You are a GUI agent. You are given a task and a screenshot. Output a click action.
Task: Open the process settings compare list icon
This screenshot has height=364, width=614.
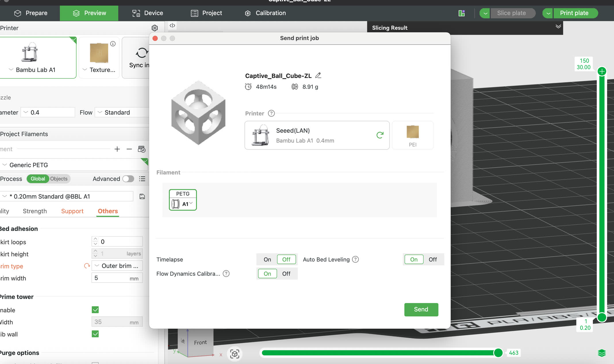coord(142,179)
